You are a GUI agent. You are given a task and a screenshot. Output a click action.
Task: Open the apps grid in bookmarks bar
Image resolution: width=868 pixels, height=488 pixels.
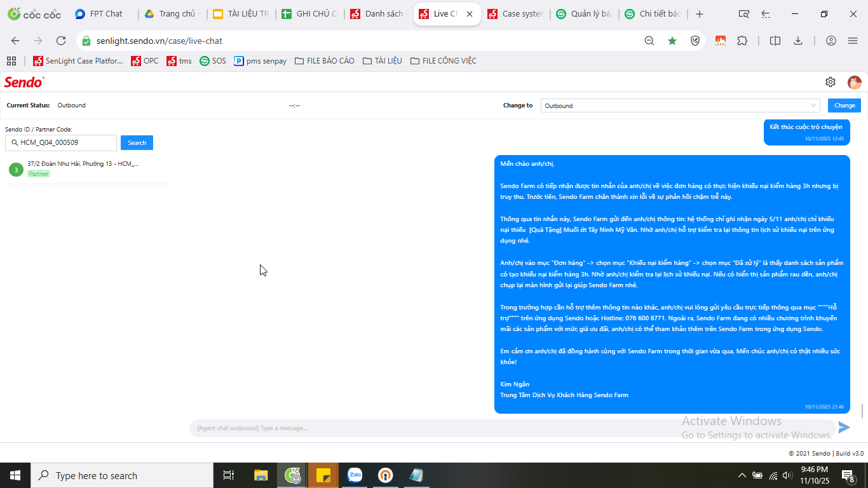[11, 61]
